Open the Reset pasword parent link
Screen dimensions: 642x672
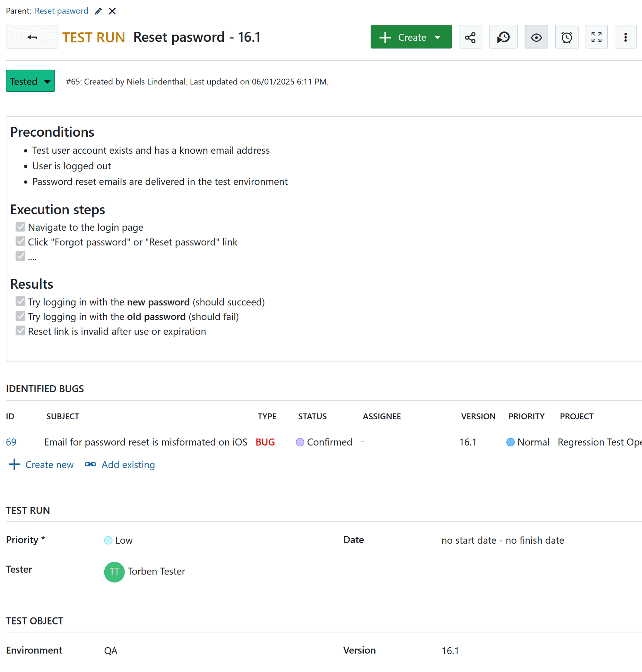click(x=61, y=11)
